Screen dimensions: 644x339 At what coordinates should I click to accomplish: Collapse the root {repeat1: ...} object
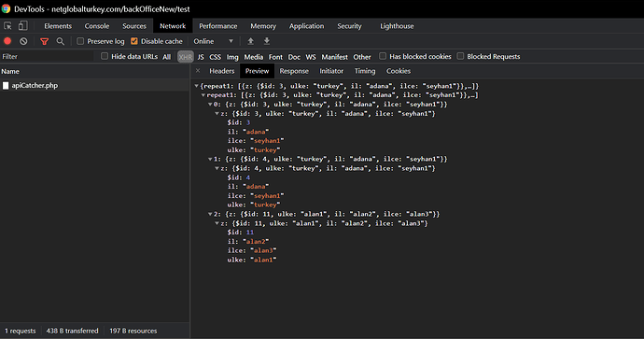pos(196,86)
